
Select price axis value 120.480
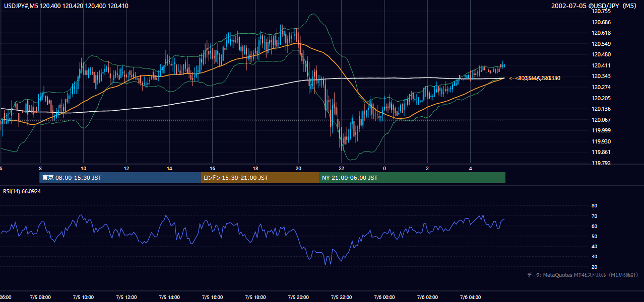[x=602, y=55]
